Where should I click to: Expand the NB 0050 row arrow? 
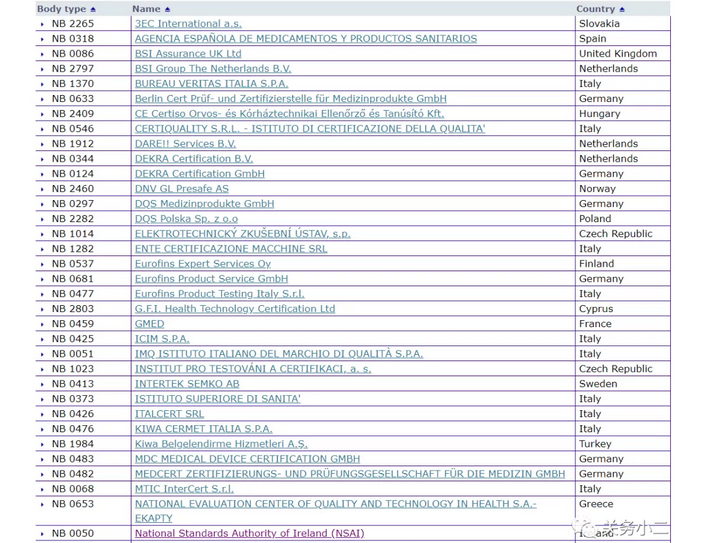42,534
